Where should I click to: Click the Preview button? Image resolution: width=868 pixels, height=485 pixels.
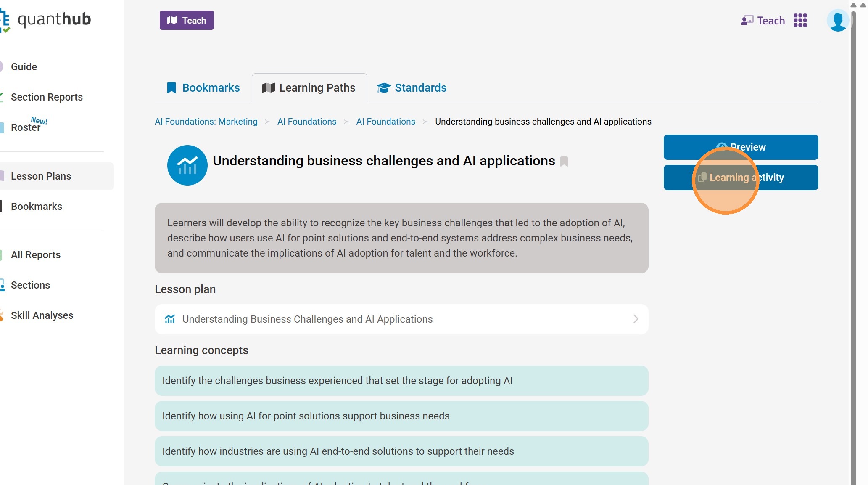point(741,147)
